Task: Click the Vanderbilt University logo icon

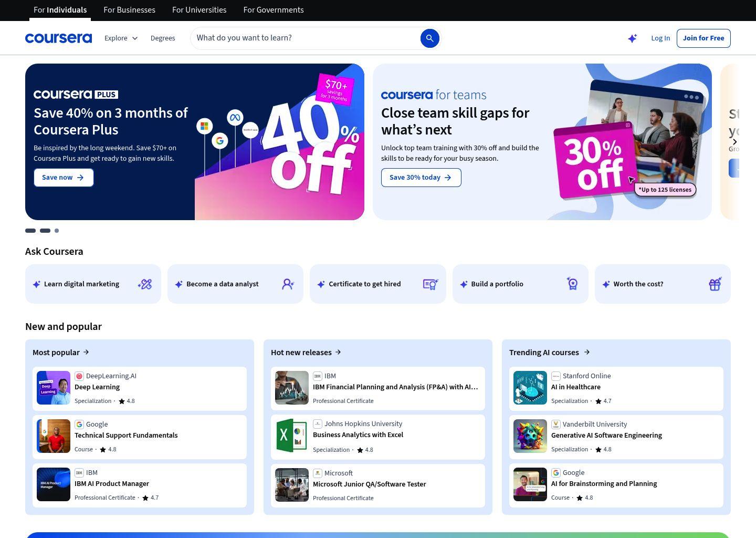Action: [556, 424]
